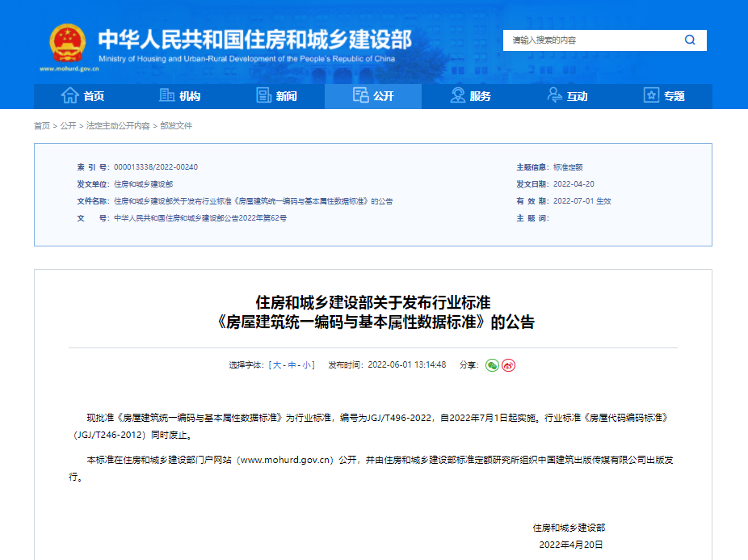Click the star icon for 专题

click(652, 96)
